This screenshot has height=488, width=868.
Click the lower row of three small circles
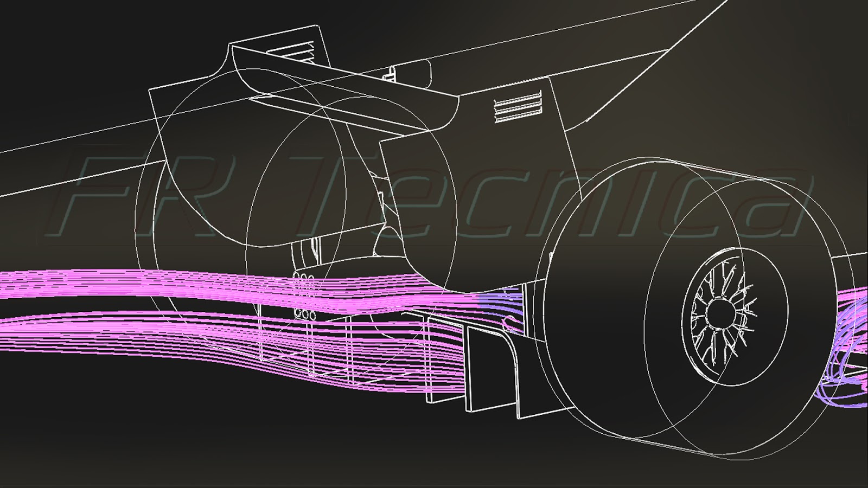coord(304,314)
